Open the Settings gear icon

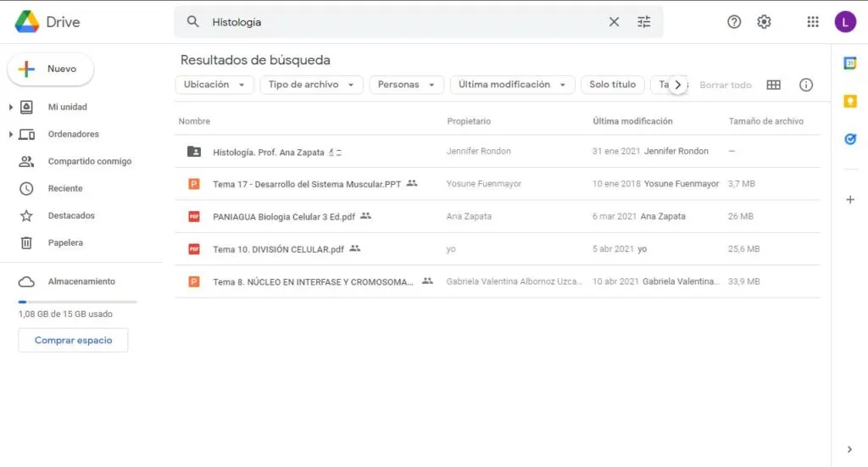coord(764,22)
